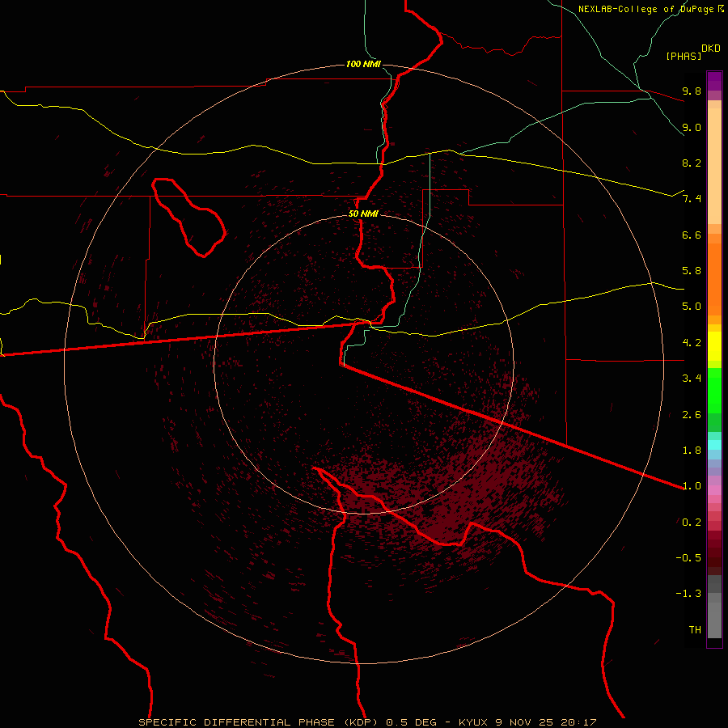Image resolution: width=728 pixels, height=728 pixels.
Task: Click the 8.2 legend value
Action: [x=692, y=163]
